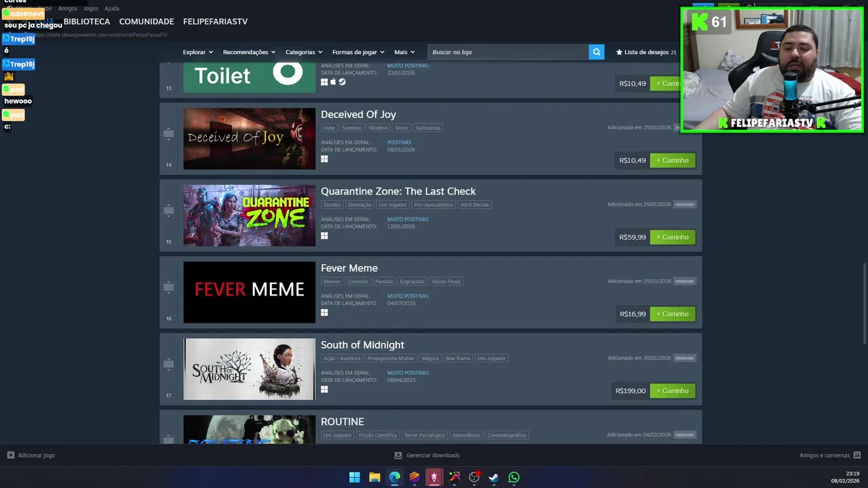Click remover on Fever Meme row

pyautogui.click(x=684, y=281)
